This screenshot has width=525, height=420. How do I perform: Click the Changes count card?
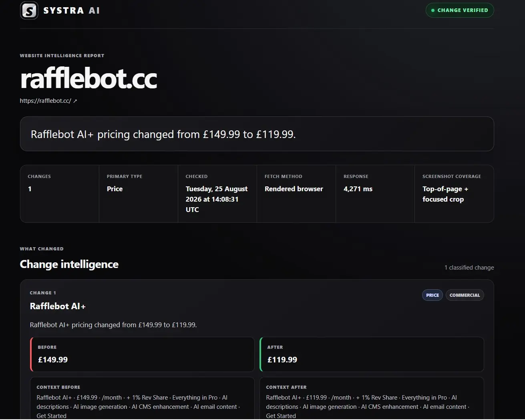[x=59, y=194]
